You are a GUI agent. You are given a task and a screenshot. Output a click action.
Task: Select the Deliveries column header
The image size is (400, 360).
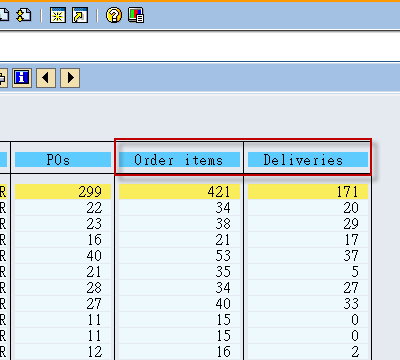point(308,160)
